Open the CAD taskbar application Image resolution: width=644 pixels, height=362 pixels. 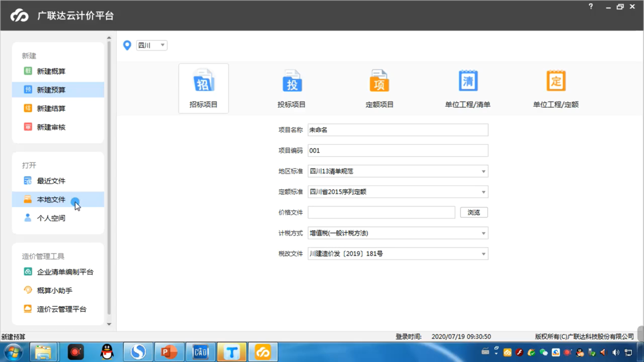pyautogui.click(x=200, y=352)
